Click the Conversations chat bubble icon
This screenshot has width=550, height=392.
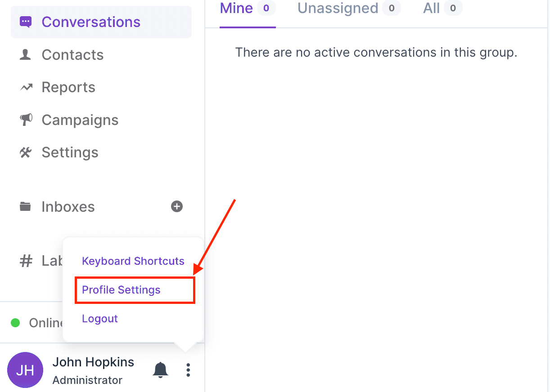pyautogui.click(x=26, y=22)
